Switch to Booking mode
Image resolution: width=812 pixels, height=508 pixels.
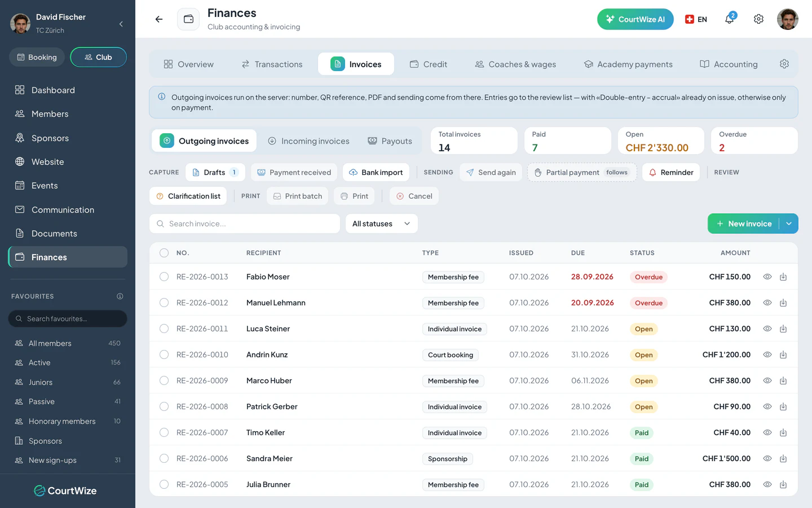tap(37, 57)
